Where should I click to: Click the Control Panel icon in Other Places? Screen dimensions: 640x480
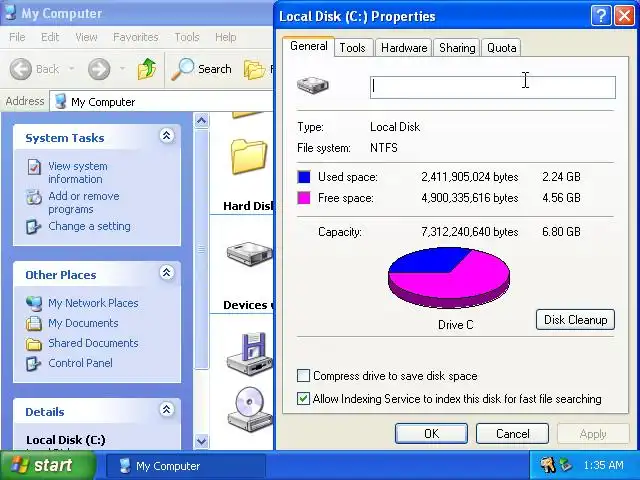pos(33,363)
